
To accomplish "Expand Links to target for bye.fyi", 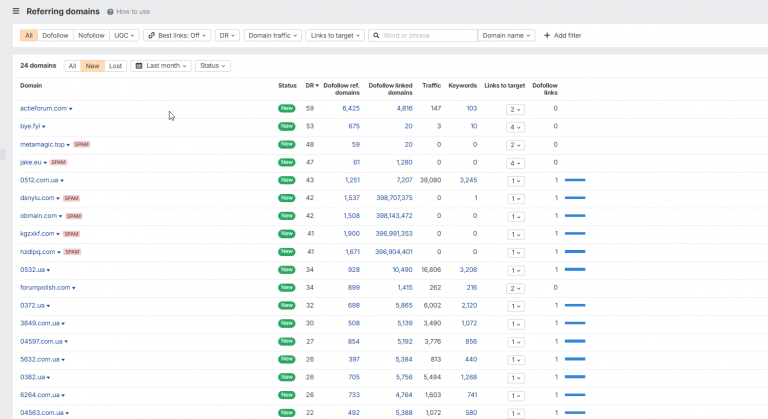I will 515,127.
